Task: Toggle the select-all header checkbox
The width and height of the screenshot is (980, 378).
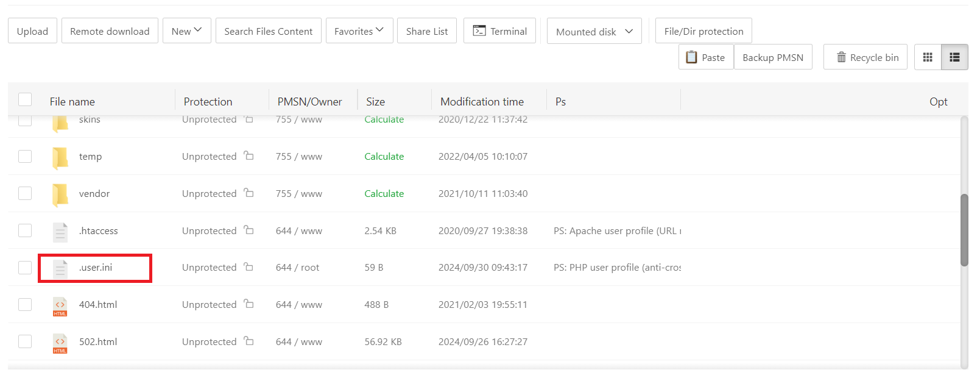Action: coord(25,100)
